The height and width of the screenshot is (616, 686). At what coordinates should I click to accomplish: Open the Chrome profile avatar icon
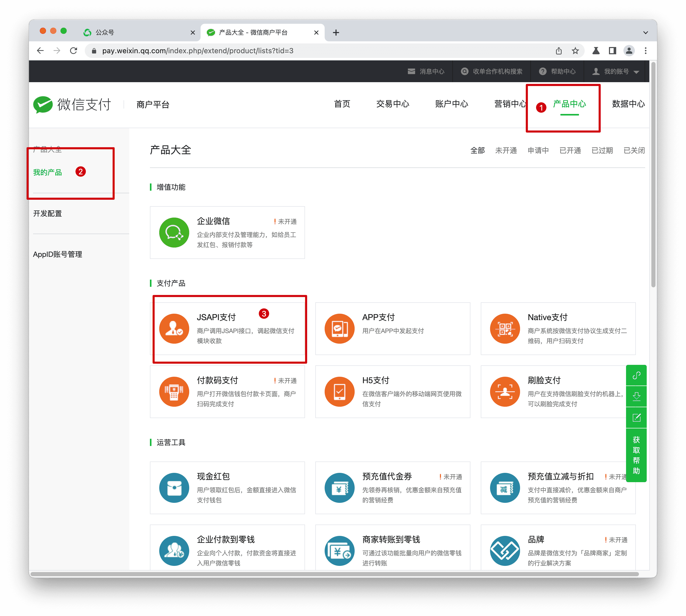click(629, 51)
